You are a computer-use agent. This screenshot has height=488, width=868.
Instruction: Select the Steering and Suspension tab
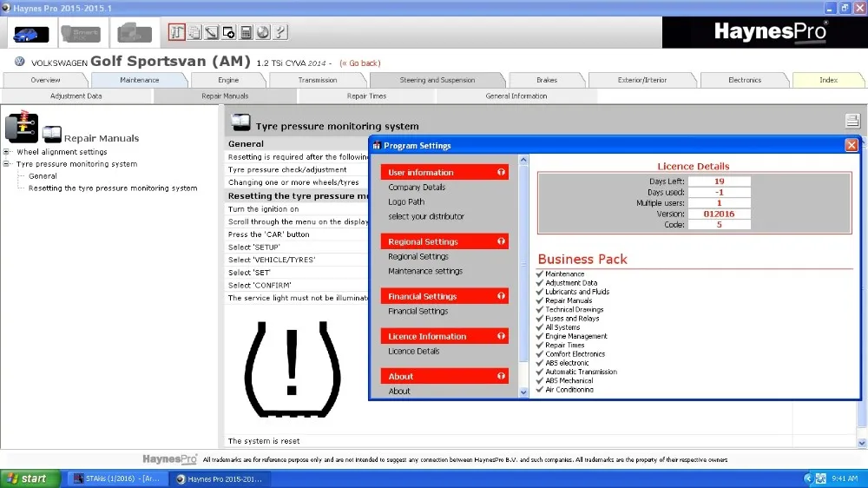tap(437, 80)
